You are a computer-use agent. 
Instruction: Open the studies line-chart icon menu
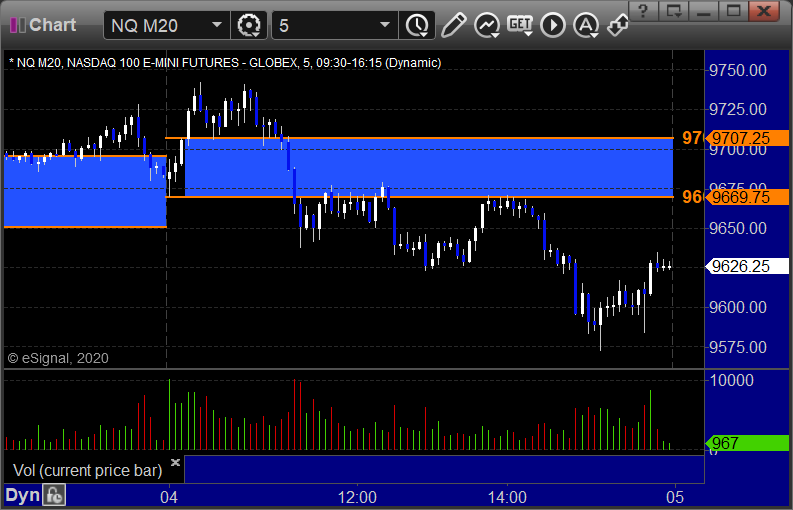(487, 25)
